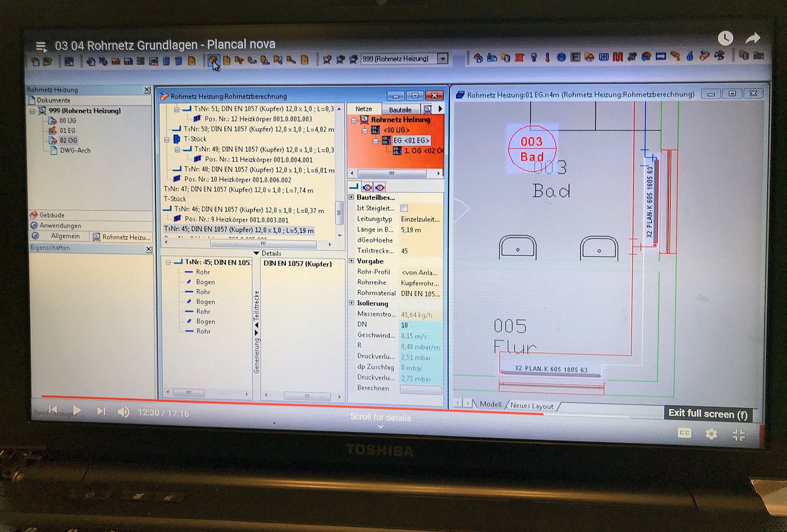Collapse the TsNr: 51 pipe node
This screenshot has width=787, height=532.
coord(176,109)
